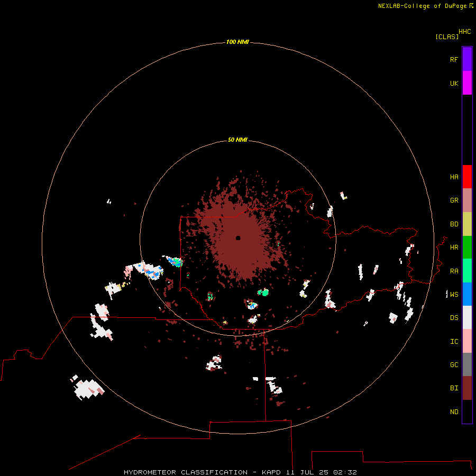The width and height of the screenshot is (476, 476).
Task: Click the GR legend label
Action: click(x=454, y=200)
